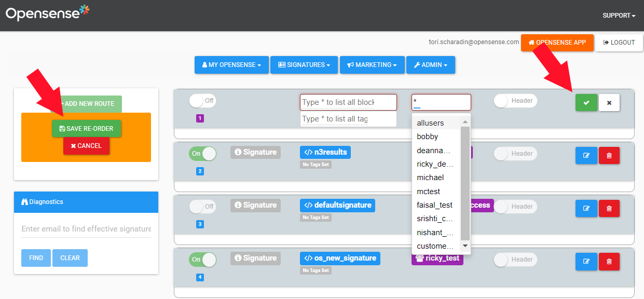
Task: Open the SIGNATURES menu
Action: click(304, 65)
